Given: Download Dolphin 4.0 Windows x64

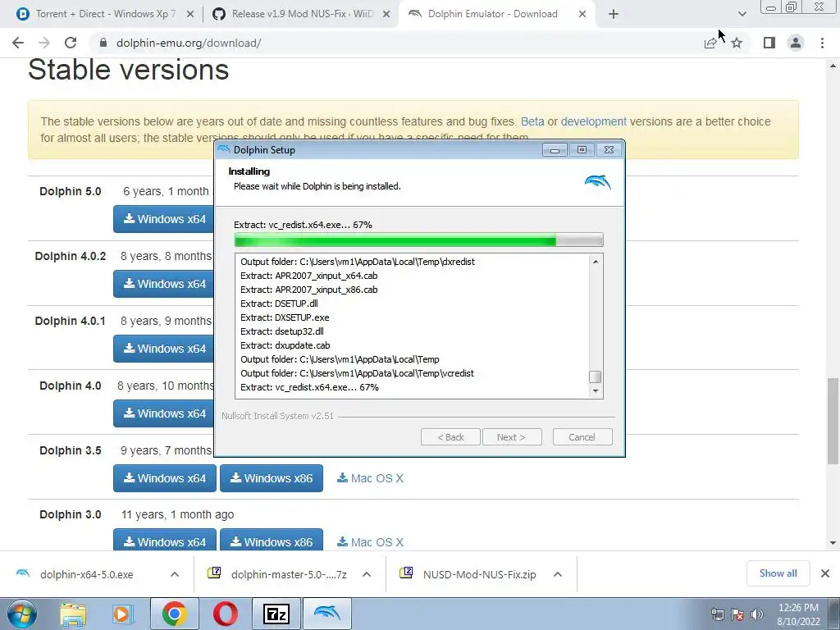Looking at the screenshot, I should (164, 413).
